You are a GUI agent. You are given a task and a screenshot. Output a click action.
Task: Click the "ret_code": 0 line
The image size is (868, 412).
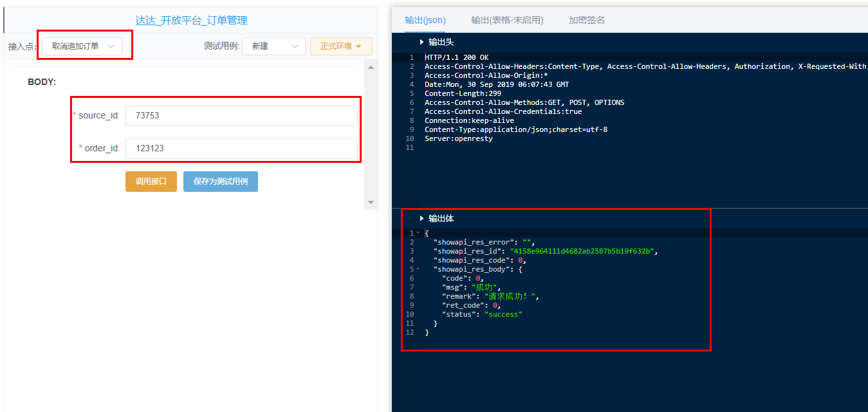point(471,305)
